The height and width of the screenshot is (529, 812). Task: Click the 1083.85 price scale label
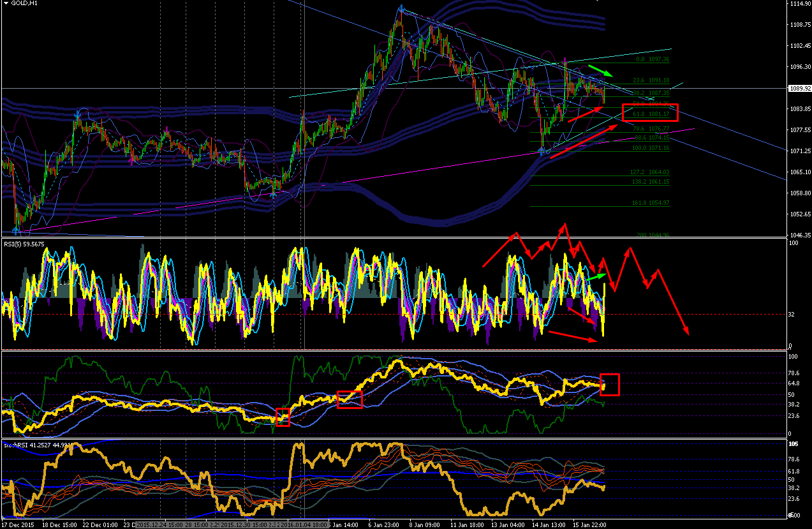pos(799,109)
